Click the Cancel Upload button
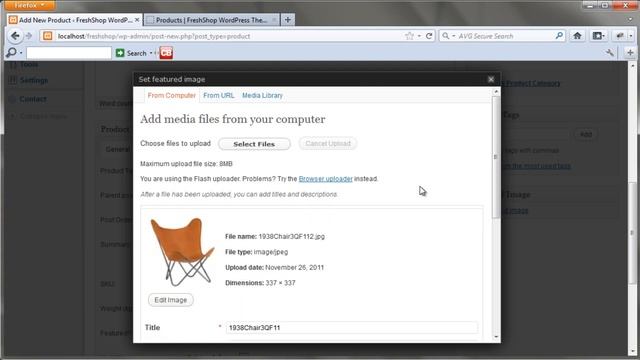The height and width of the screenshot is (360, 640). [328, 144]
